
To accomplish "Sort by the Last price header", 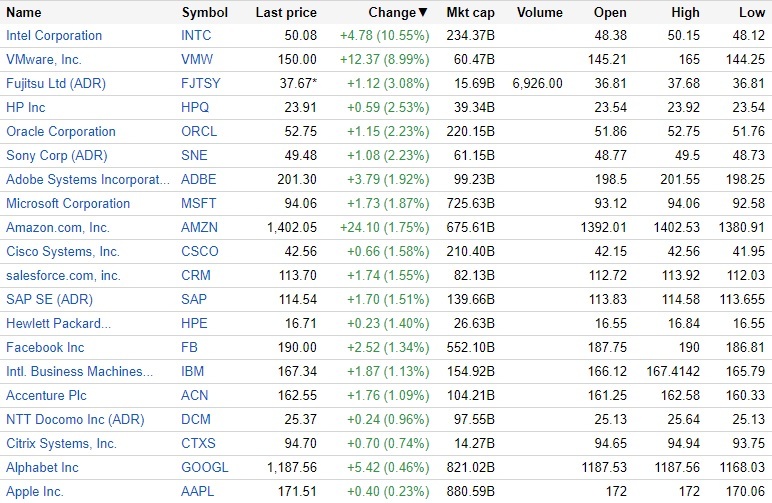I will [286, 13].
